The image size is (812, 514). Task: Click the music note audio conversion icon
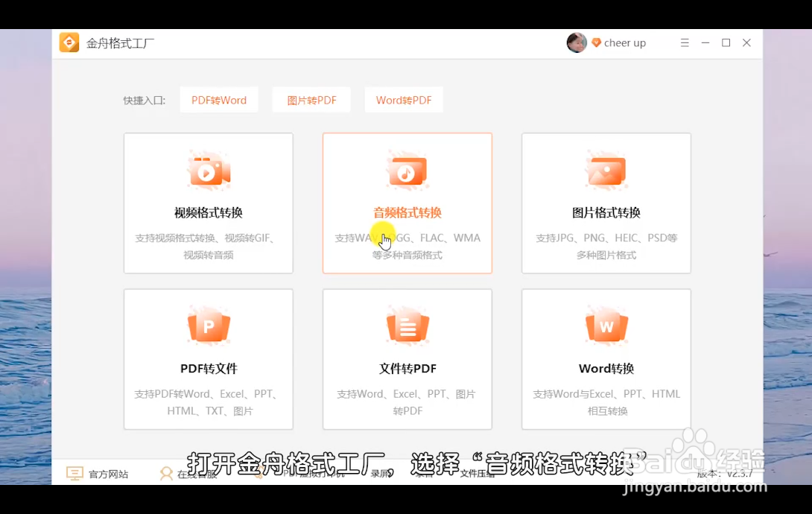click(x=407, y=171)
